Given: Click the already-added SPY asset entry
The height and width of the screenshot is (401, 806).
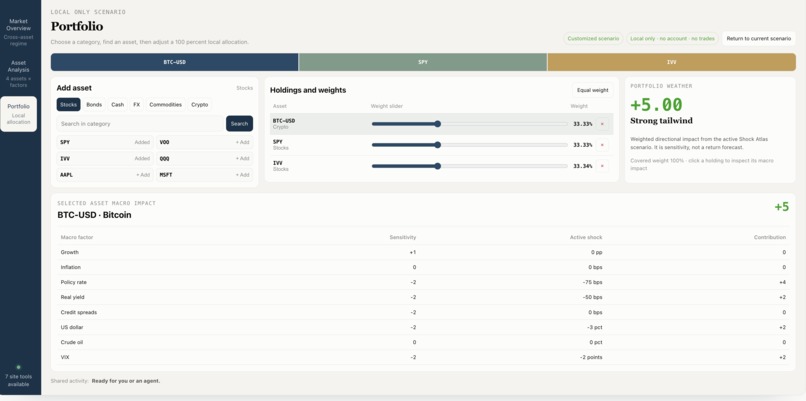Looking at the screenshot, I should [105, 142].
